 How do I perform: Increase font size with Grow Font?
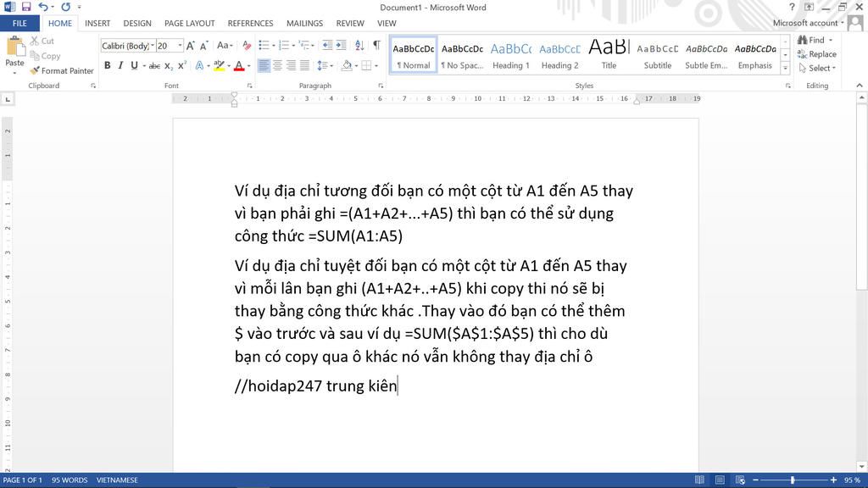pyautogui.click(x=191, y=46)
